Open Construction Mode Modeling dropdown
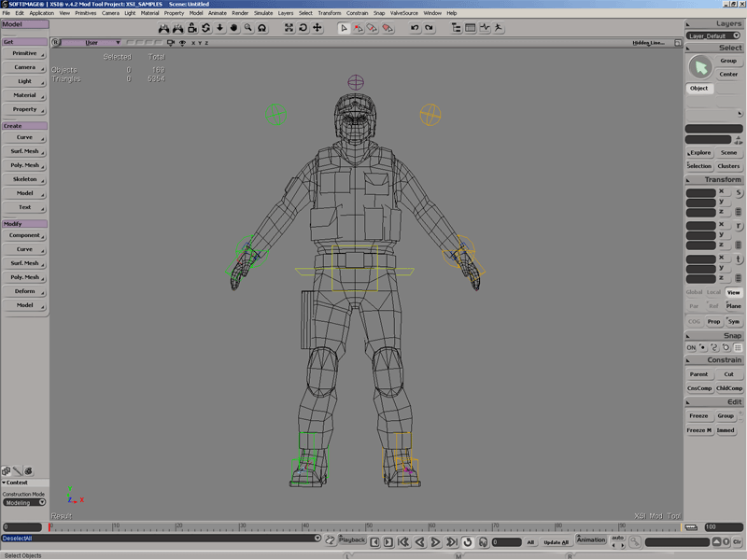The height and width of the screenshot is (560, 747). (x=24, y=503)
